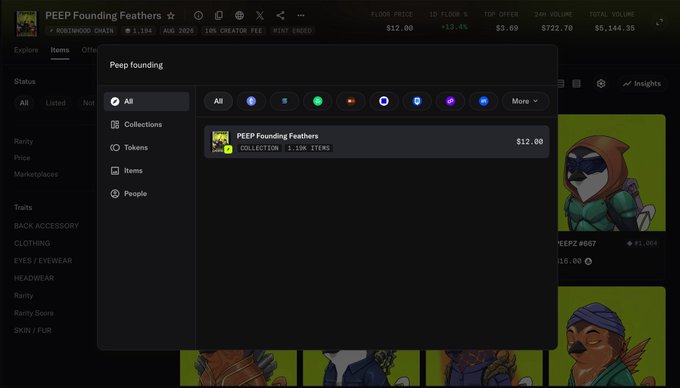
Task: Switch to the Collections search category
Action: tap(147, 124)
